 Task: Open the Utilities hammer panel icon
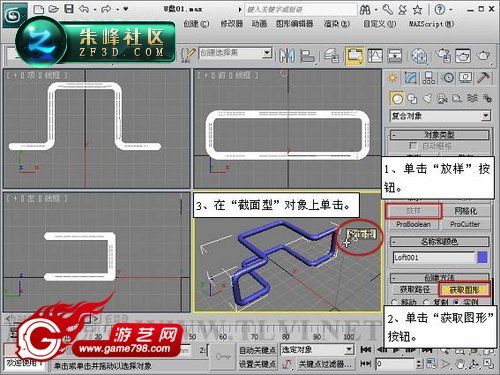point(483,78)
